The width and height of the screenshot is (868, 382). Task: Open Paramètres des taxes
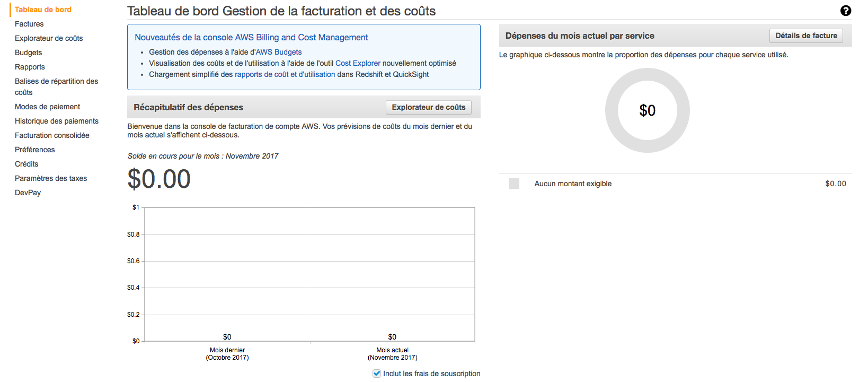(x=51, y=178)
